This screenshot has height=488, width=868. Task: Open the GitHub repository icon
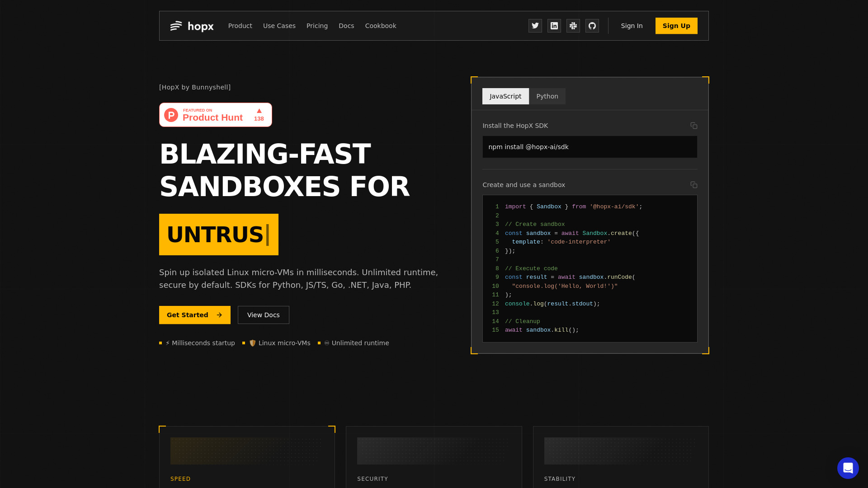pyautogui.click(x=592, y=26)
